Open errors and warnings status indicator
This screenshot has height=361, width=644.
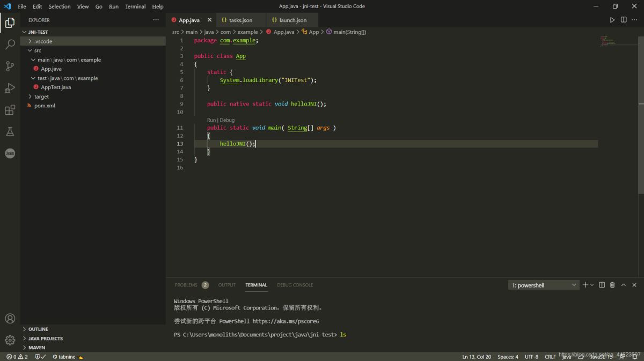17,357
